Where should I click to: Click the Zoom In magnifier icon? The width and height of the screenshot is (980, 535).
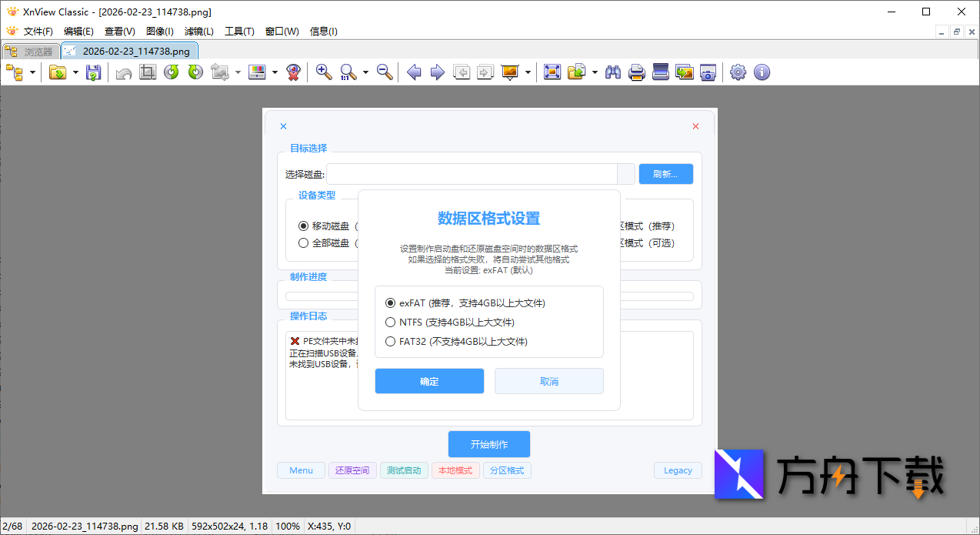(x=323, y=72)
